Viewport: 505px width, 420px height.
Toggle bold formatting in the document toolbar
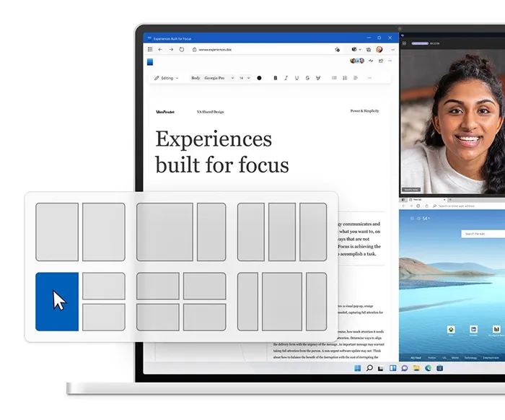pyautogui.click(x=275, y=78)
